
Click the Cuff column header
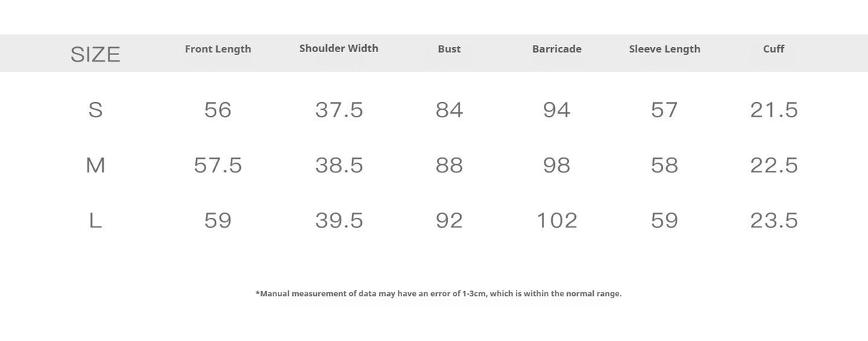pyautogui.click(x=773, y=49)
